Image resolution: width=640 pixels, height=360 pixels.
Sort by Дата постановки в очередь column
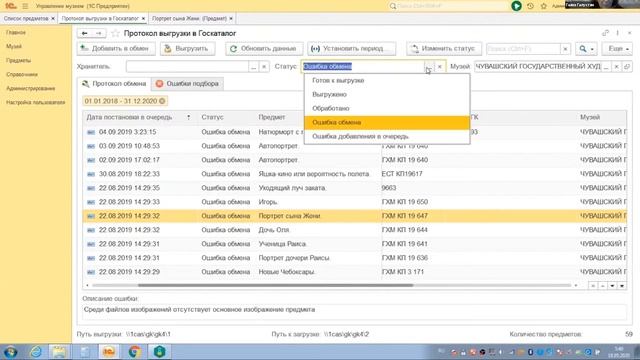click(139, 117)
